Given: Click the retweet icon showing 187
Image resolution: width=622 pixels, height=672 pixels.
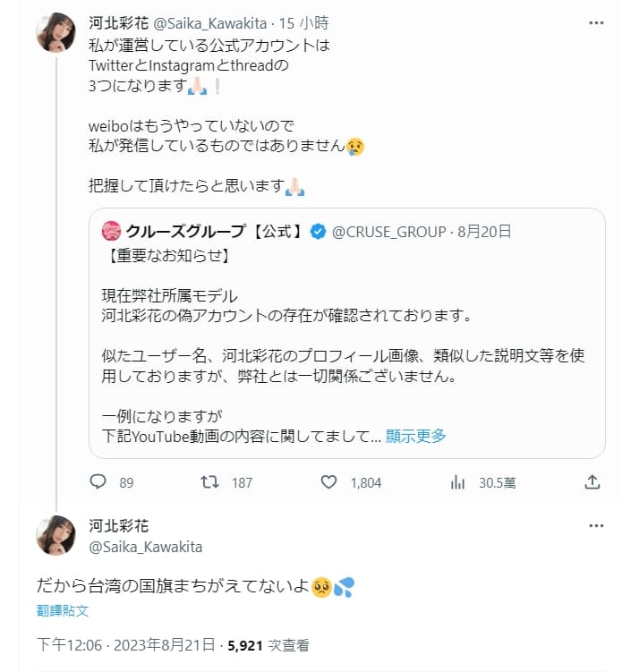Looking at the screenshot, I should click(x=210, y=482).
